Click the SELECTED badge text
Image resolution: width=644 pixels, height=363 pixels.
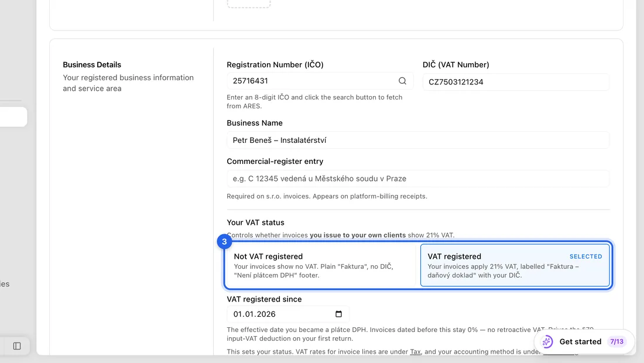click(x=585, y=256)
